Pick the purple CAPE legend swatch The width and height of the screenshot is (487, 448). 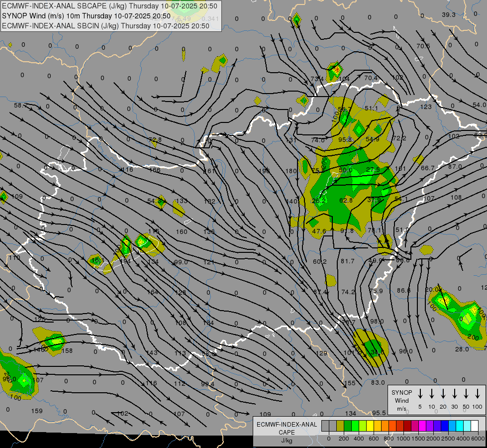[429, 426]
